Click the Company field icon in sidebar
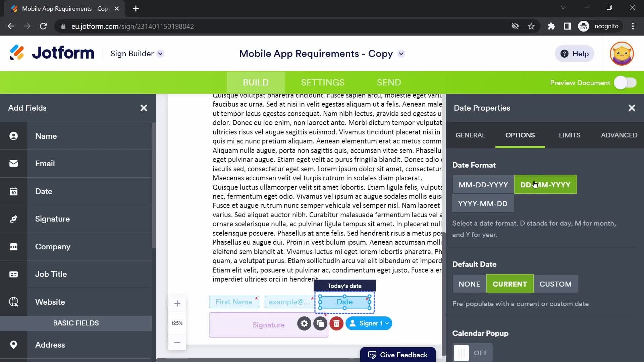Viewport: 644px width, 362px height. click(13, 247)
